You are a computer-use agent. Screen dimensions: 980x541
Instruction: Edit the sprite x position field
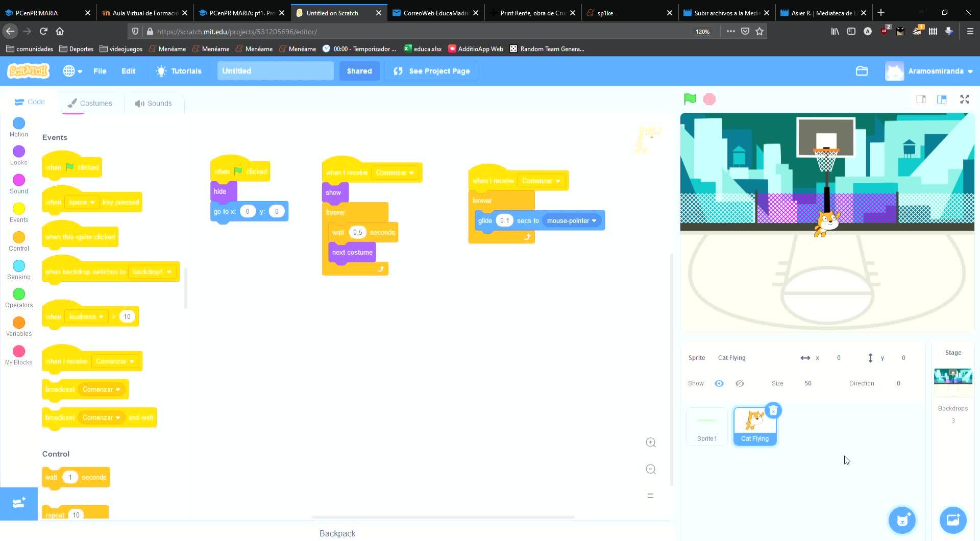point(839,358)
